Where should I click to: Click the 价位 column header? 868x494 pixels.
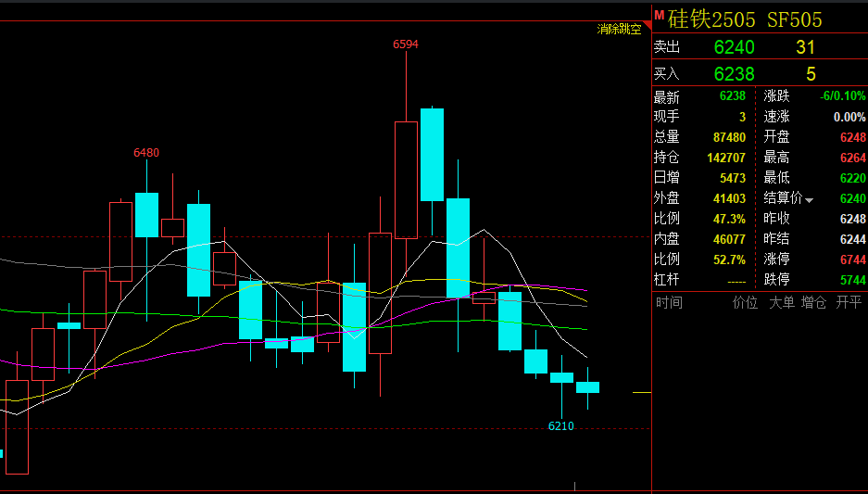[x=745, y=302]
